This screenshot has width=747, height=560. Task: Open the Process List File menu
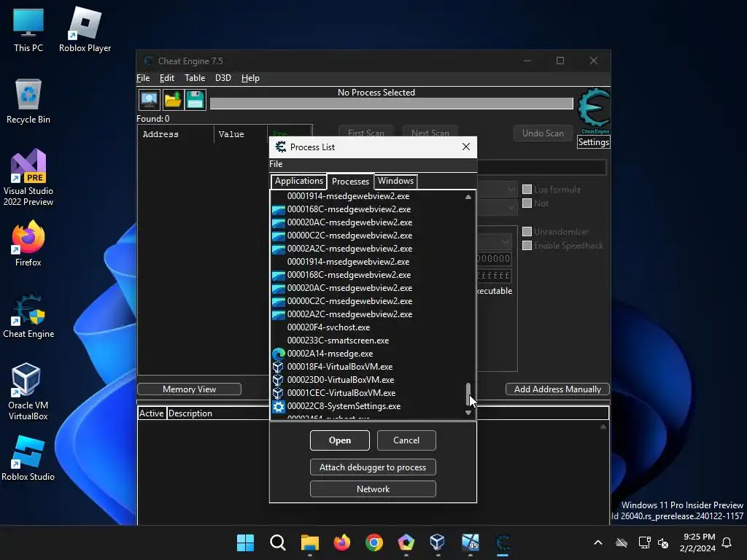pyautogui.click(x=276, y=164)
